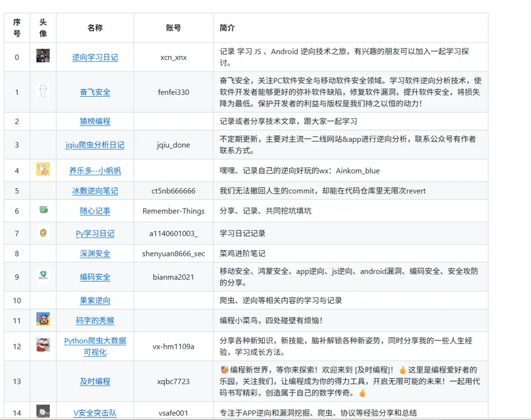Open the 及时编程 link

pos(95,381)
